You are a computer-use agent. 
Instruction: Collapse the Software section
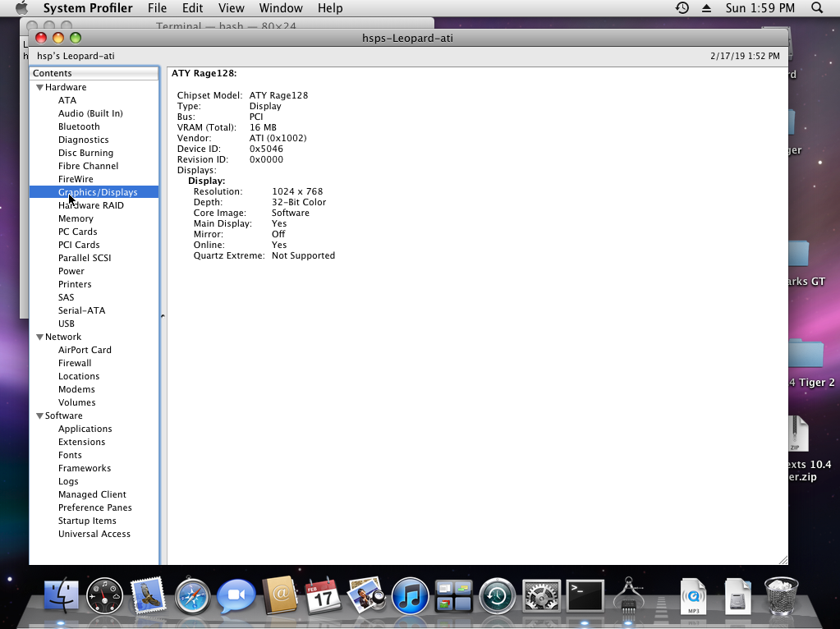pyautogui.click(x=39, y=416)
